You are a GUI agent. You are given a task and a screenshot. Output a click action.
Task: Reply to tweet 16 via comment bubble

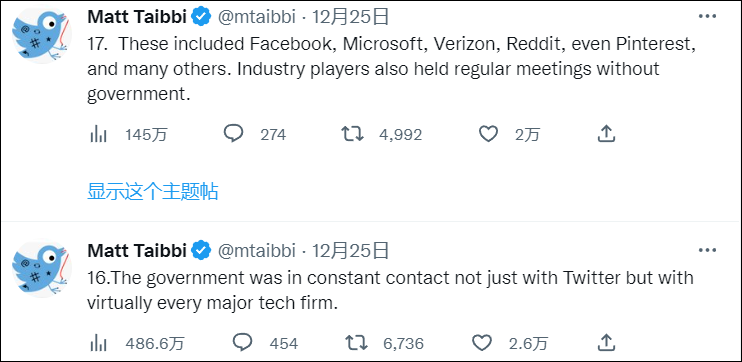coord(243,342)
